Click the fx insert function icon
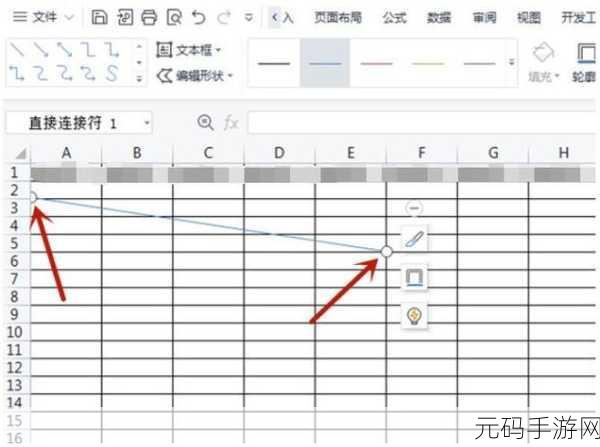The image size is (600, 447). 231,123
